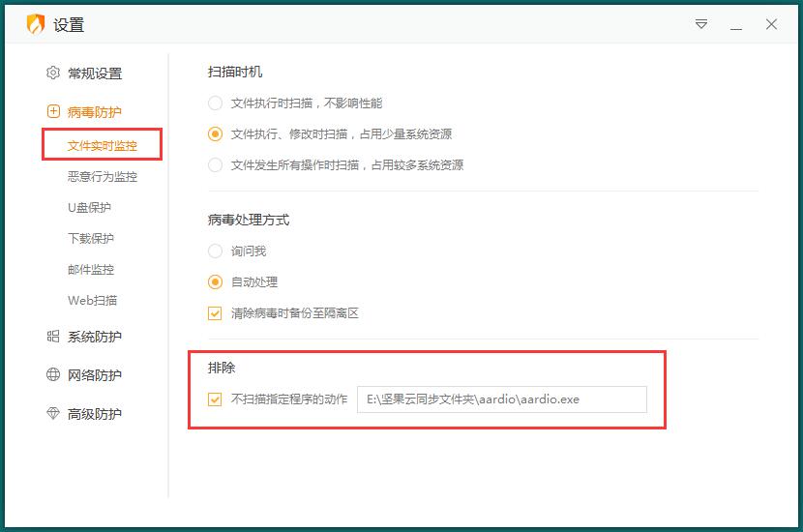803x532 pixels.
Task: Select the 自动处理 radio option
Action: click(x=215, y=281)
